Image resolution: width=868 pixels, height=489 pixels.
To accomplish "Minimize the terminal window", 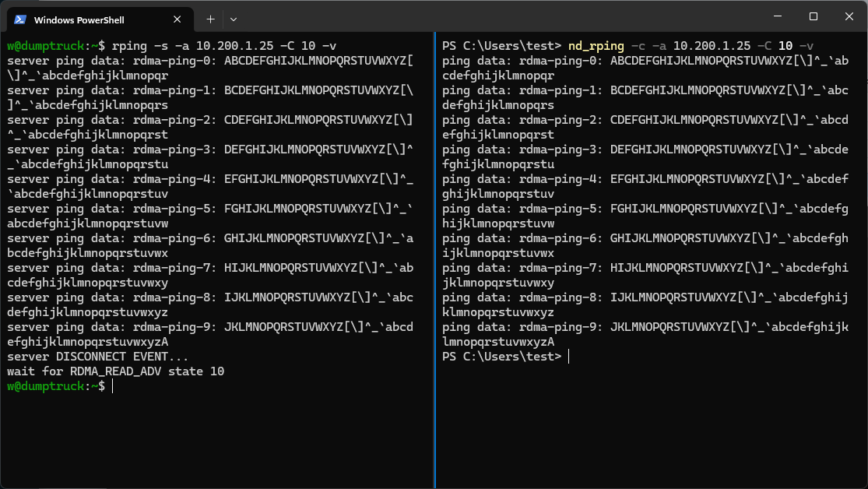I will click(777, 16).
